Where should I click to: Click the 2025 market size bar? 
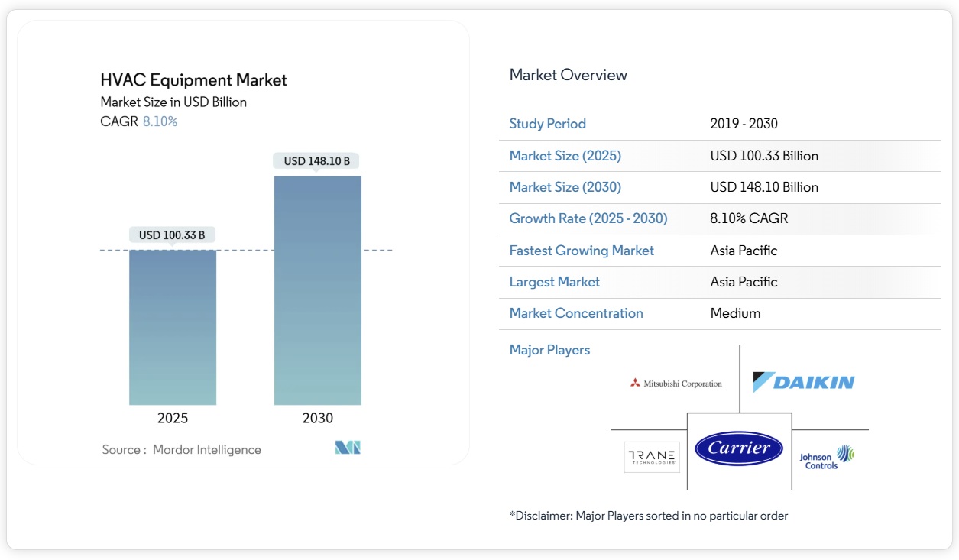click(x=173, y=327)
